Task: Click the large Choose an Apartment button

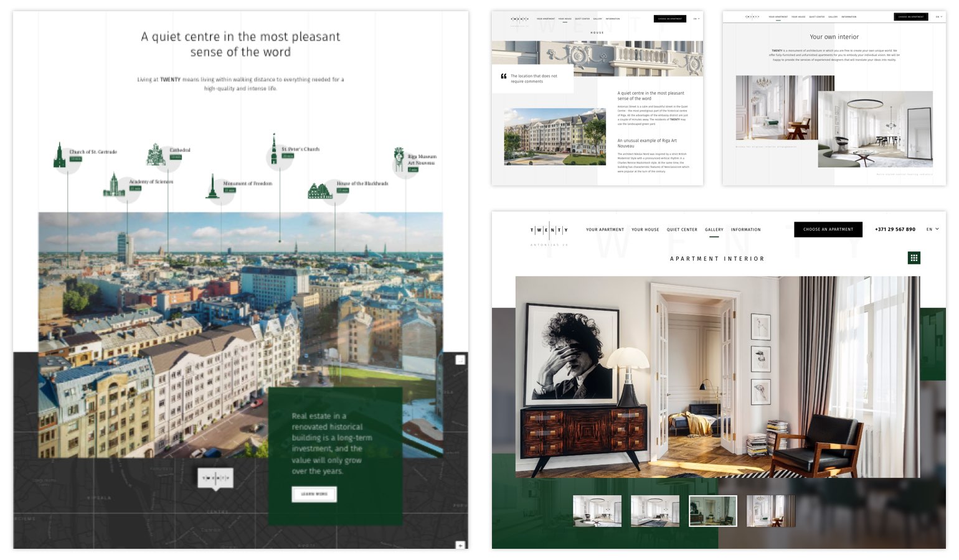Action: pyautogui.click(x=828, y=230)
